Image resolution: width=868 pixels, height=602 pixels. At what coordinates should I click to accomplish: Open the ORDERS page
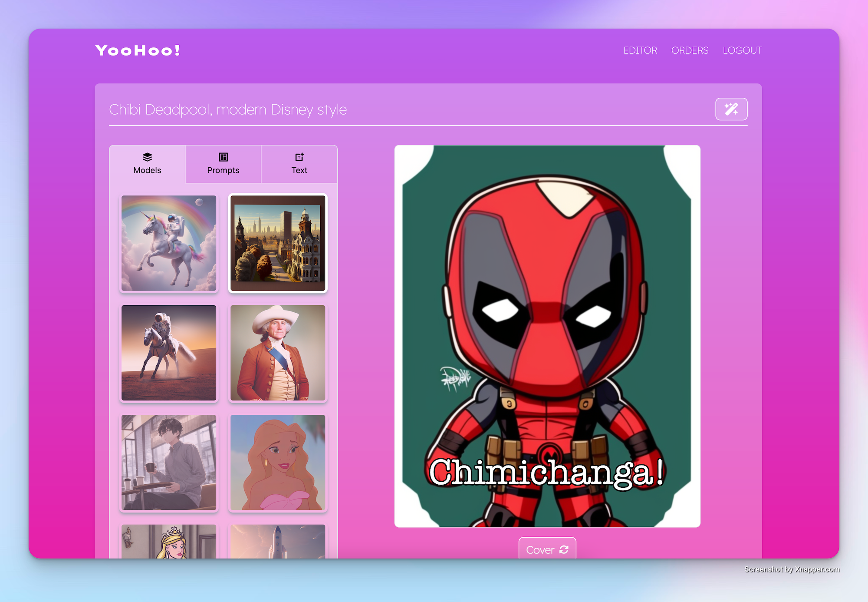tap(690, 50)
